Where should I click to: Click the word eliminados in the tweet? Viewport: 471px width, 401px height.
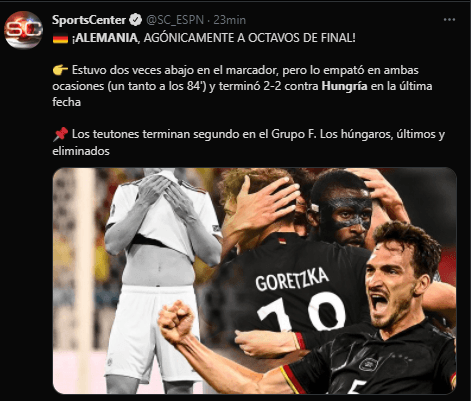[x=81, y=151]
